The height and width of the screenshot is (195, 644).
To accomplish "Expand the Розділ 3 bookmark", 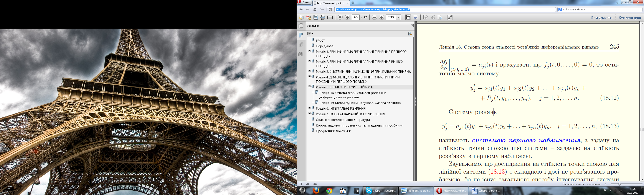I will pos(309,71).
